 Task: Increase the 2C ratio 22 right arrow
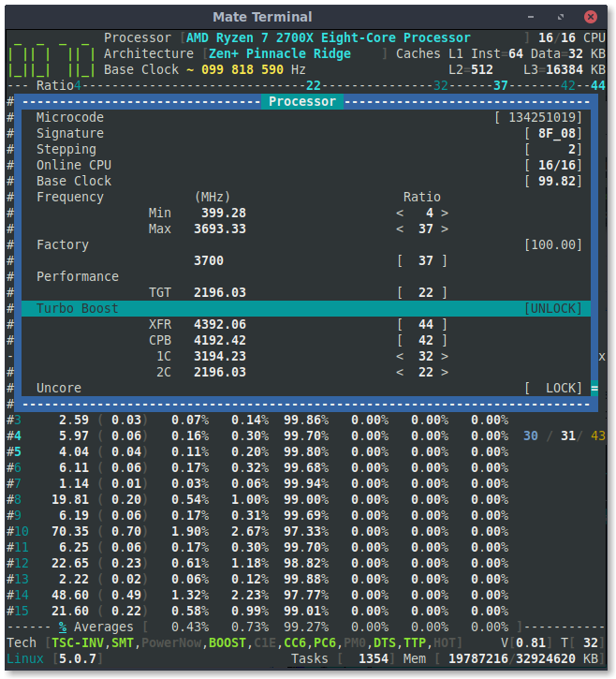(445, 373)
